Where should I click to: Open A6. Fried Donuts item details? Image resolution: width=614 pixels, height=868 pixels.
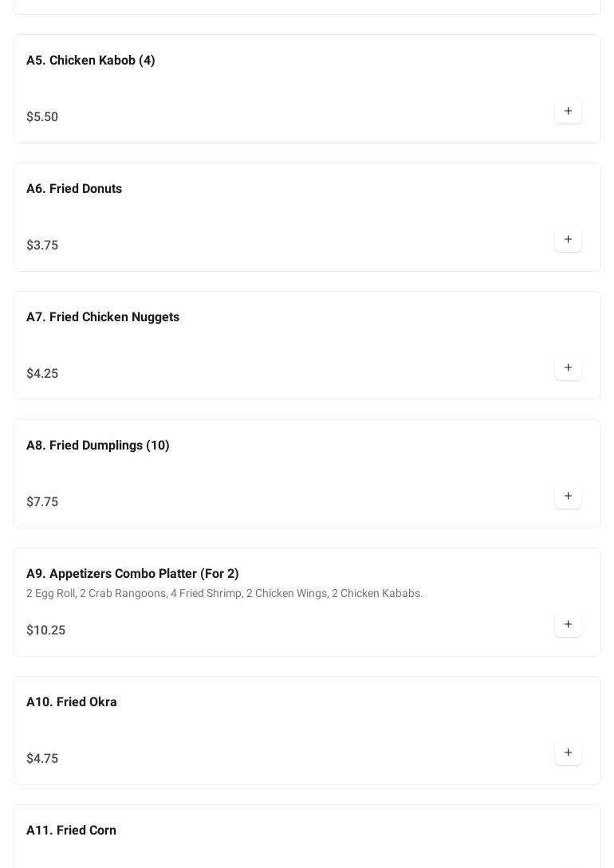tap(74, 189)
